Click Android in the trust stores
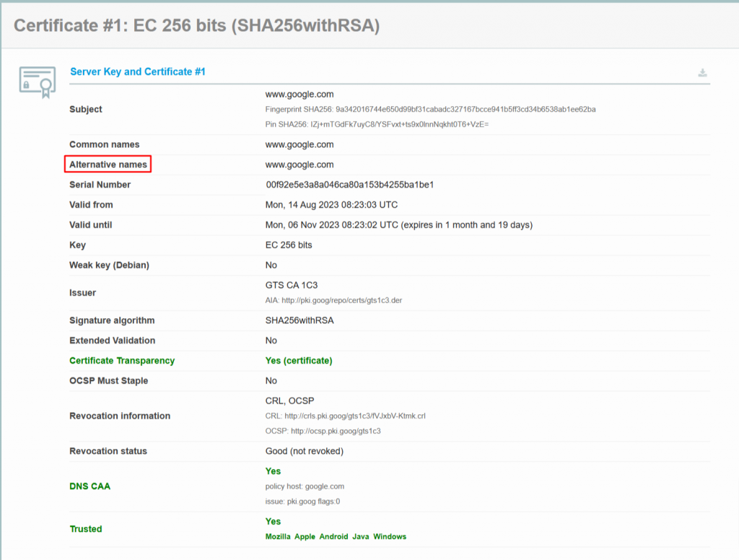Viewport: 739px width, 560px height. click(x=333, y=536)
